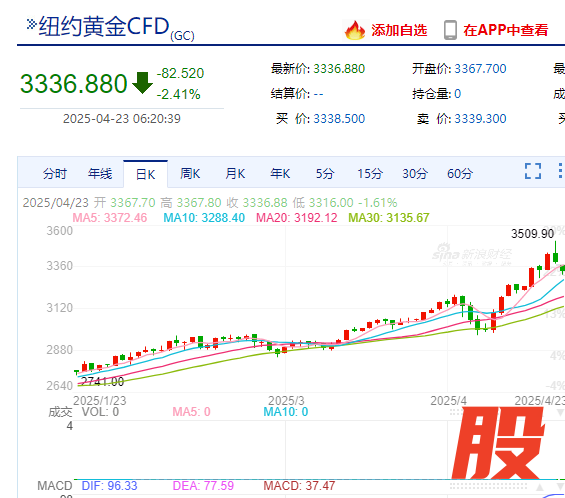Open the 15分 chart tab
This screenshot has height=498, width=565.
click(x=370, y=174)
